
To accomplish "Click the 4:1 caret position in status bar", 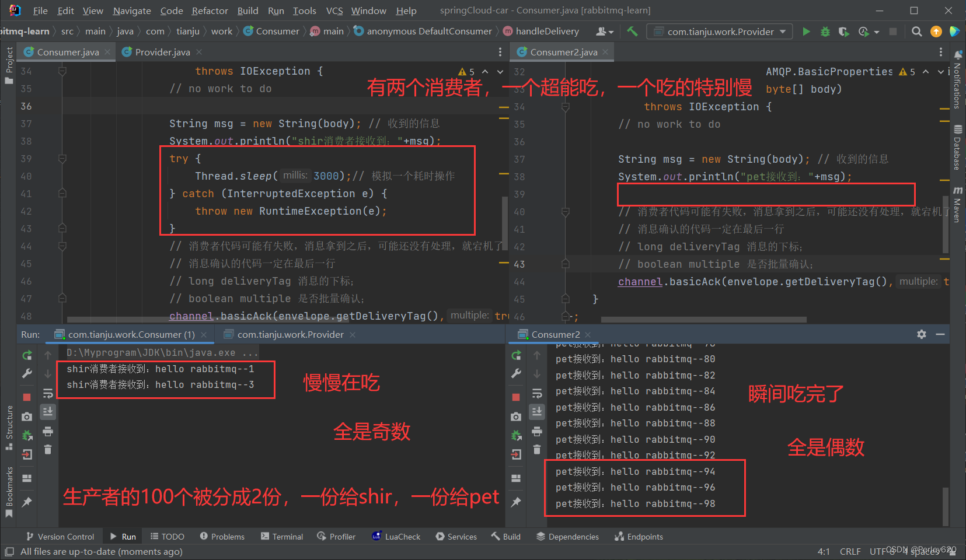I will tap(824, 551).
